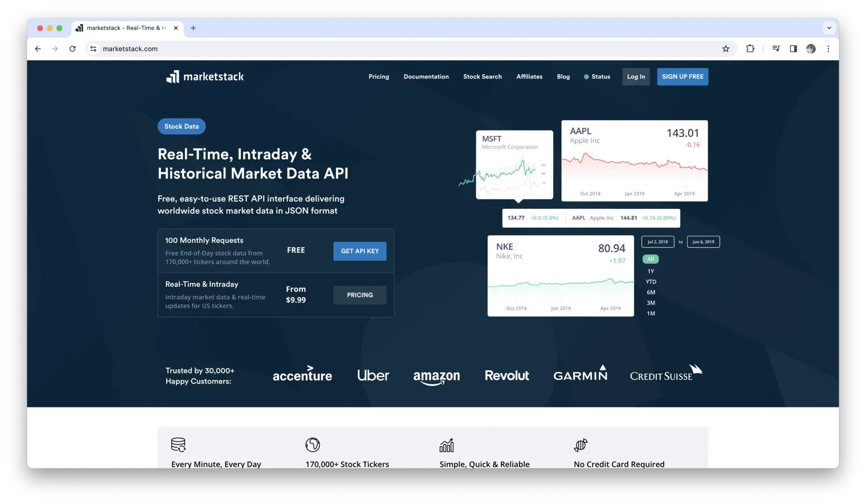Image resolution: width=866 pixels, height=504 pixels.
Task: Click the NKE stock chart card
Action: coord(561,276)
